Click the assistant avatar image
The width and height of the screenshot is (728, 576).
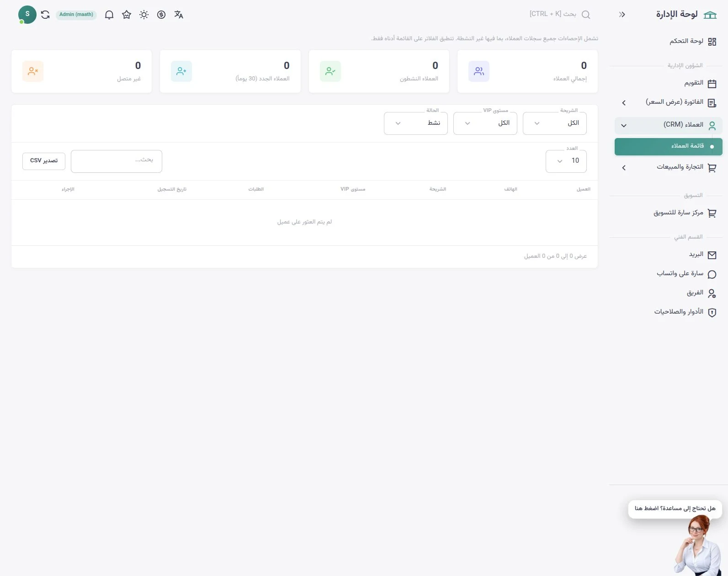pyautogui.click(x=697, y=546)
